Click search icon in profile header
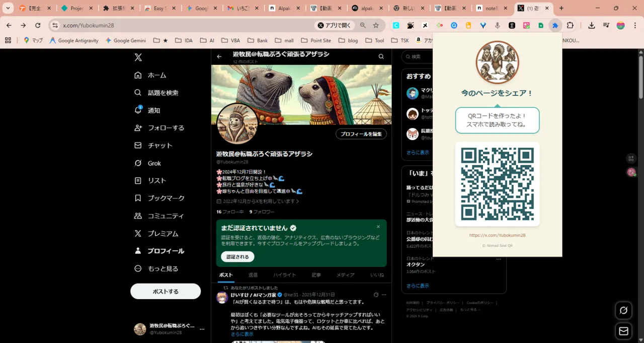Screen dimensions: 644x343 coord(381,56)
